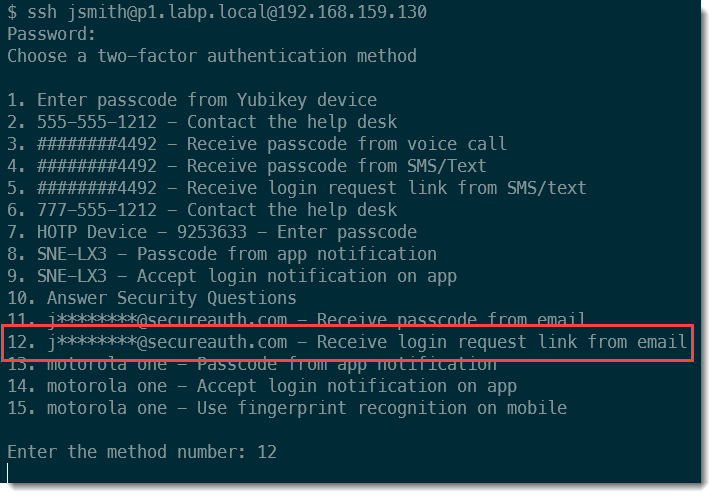Select motorola one passcode from app notification
716x498 pixels.
click(252, 364)
